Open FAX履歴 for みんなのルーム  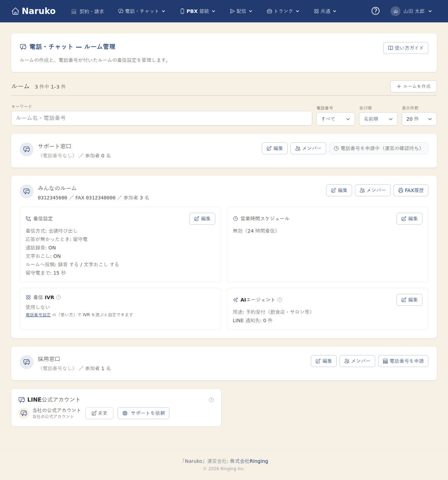pos(411,190)
